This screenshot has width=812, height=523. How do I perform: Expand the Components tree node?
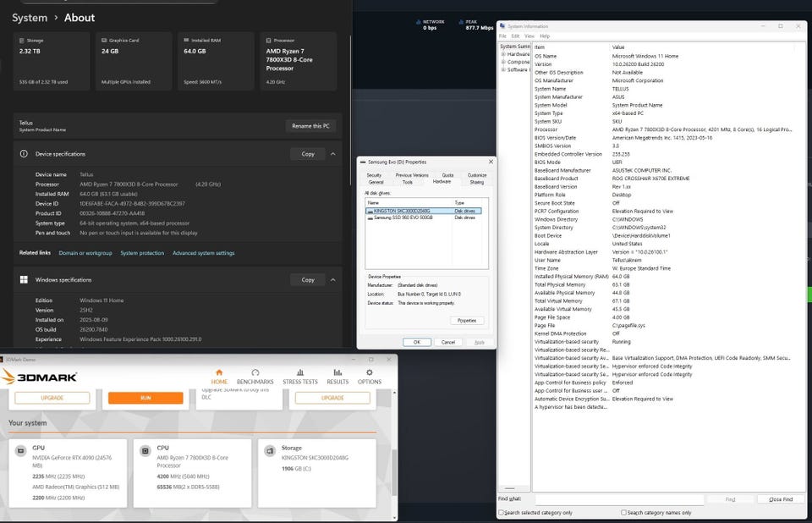pyautogui.click(x=503, y=62)
